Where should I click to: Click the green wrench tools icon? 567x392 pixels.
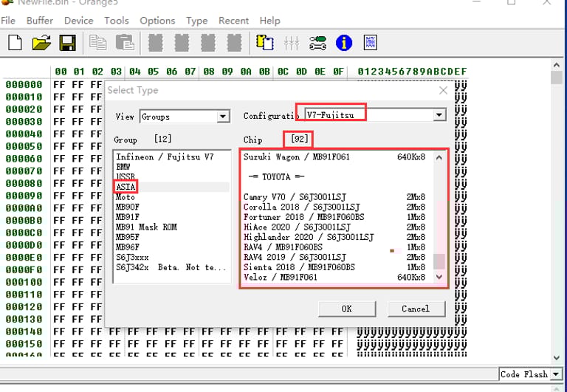[317, 43]
